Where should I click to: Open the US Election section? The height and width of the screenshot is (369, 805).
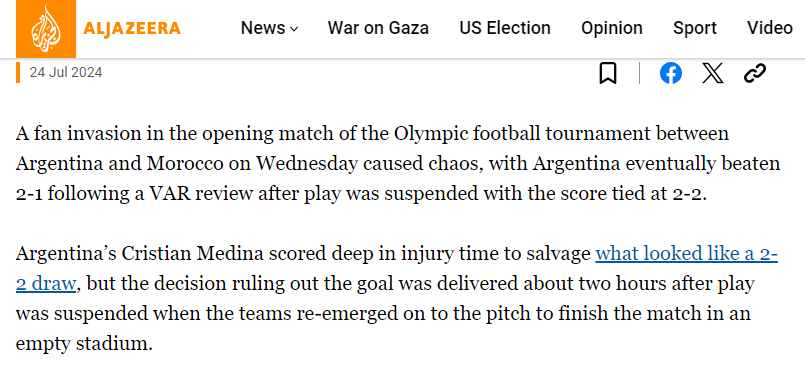pos(505,28)
